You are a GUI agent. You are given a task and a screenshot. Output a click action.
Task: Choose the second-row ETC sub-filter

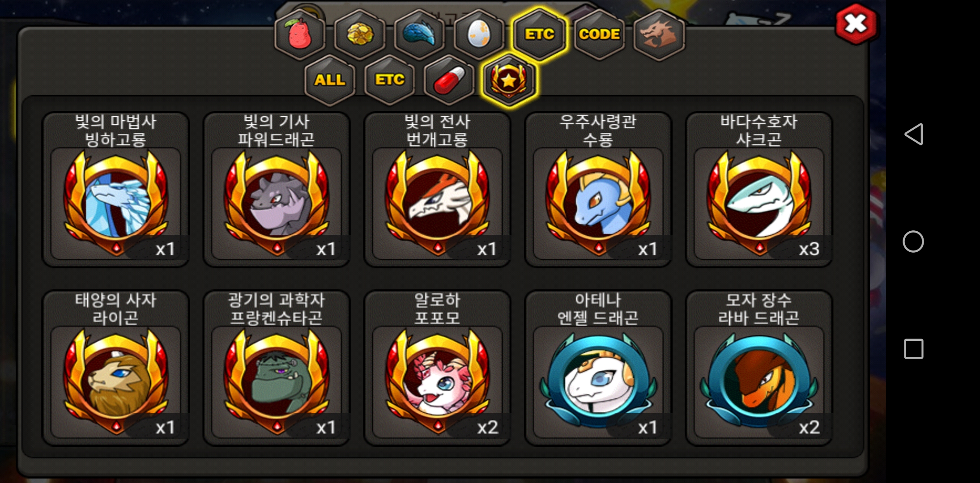tap(390, 80)
